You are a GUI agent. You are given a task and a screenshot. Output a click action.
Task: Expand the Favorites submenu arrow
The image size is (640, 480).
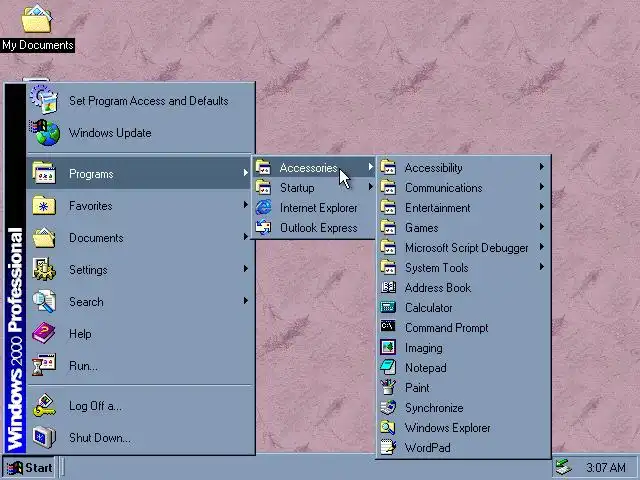click(246, 205)
